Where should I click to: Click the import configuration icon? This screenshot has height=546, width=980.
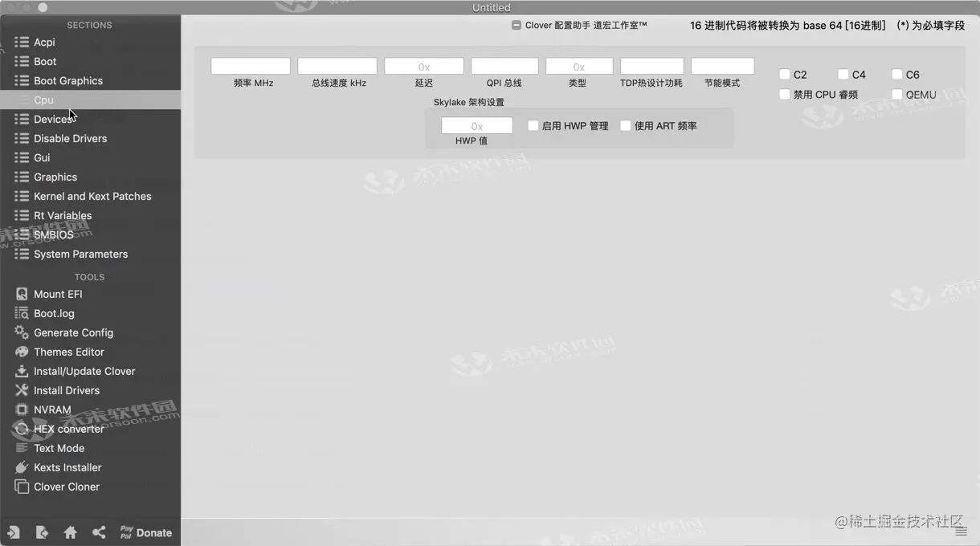pos(14,532)
